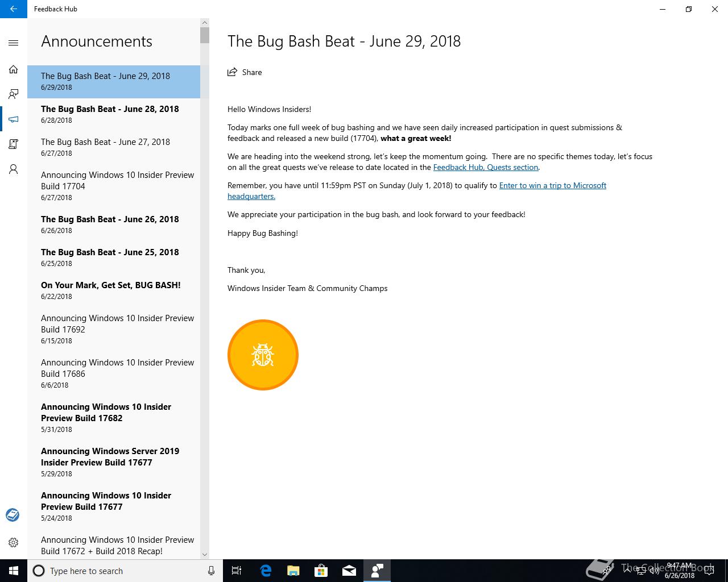
Task: Go to the Home section
Action: (x=14, y=69)
